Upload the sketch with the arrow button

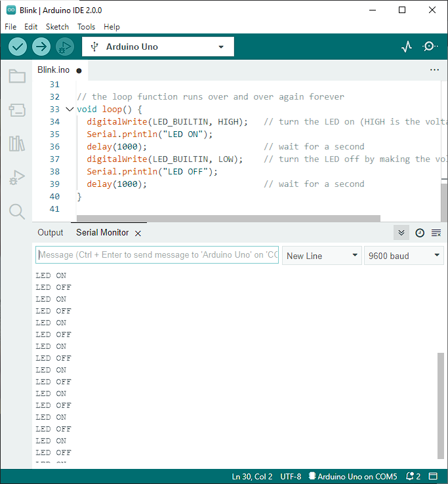click(x=41, y=47)
